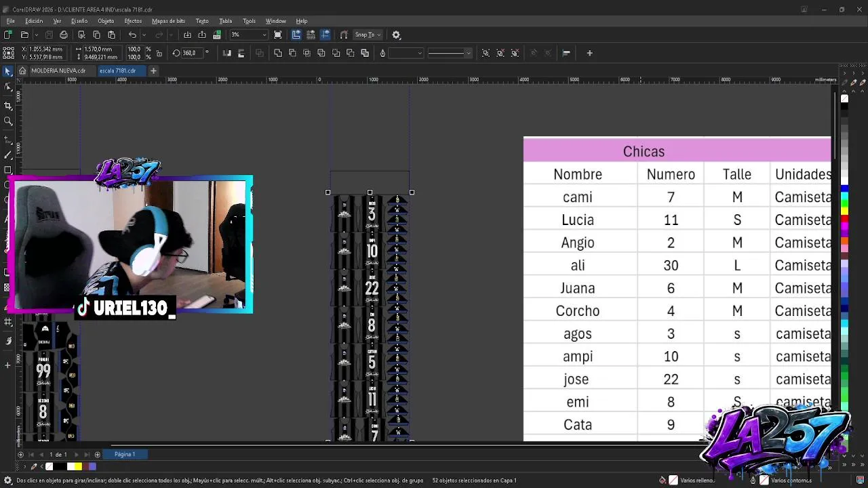Open align and distribute icon

pos(566,53)
